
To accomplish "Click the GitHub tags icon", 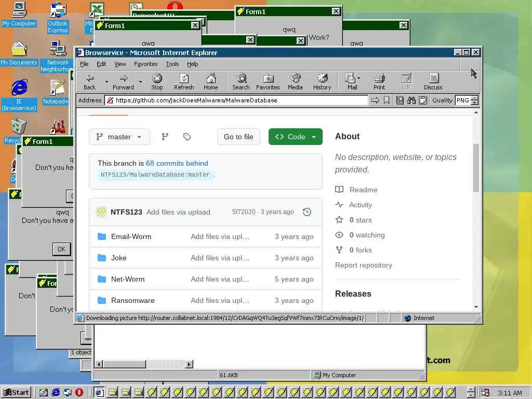I will coord(187,137).
